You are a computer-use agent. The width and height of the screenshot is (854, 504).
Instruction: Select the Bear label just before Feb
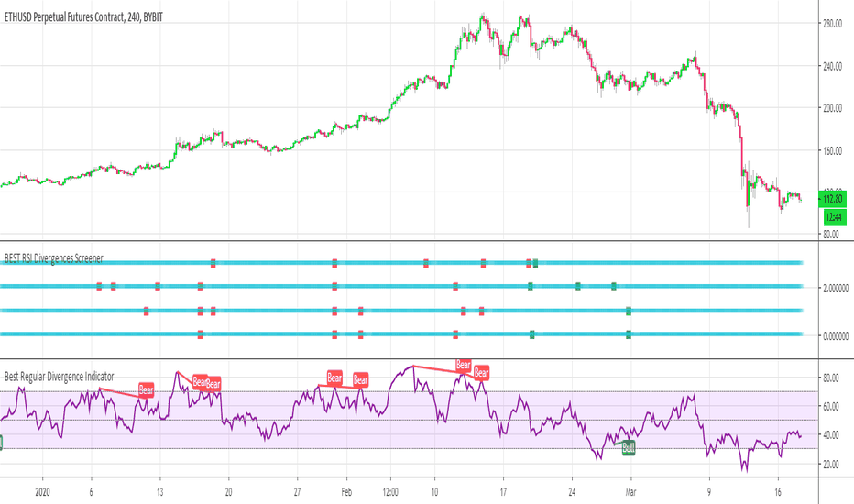coord(334,378)
